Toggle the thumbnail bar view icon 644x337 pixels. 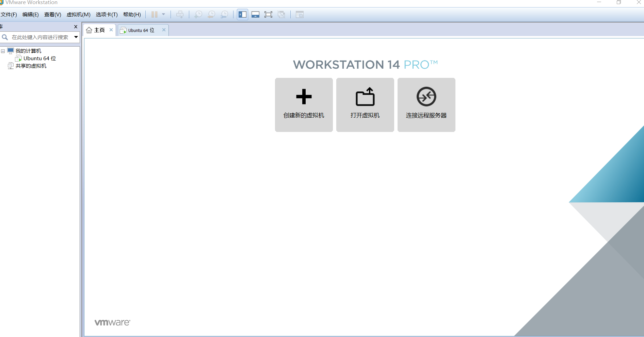point(256,15)
